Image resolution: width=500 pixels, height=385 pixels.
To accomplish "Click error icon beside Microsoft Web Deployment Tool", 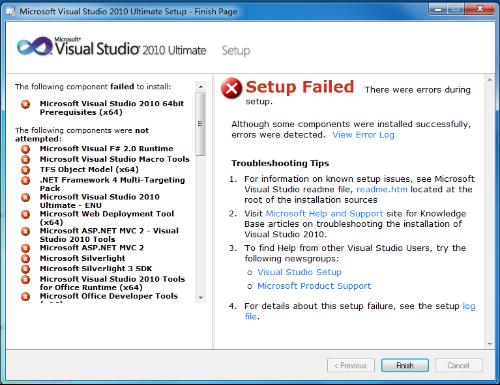I will (x=25, y=214).
